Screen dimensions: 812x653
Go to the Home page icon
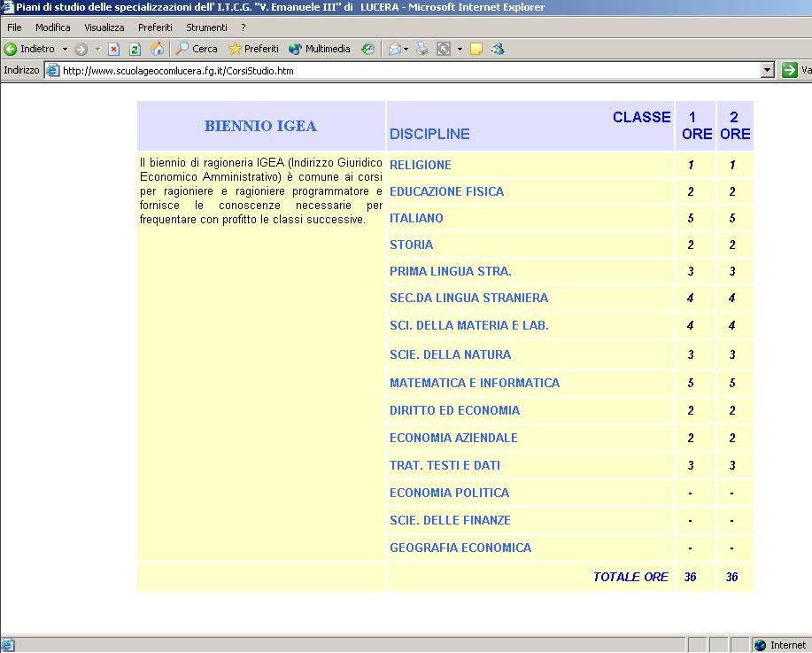point(157,49)
